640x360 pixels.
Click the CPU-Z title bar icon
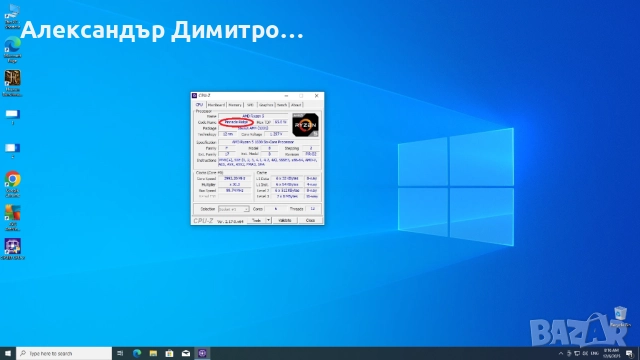click(x=195, y=96)
